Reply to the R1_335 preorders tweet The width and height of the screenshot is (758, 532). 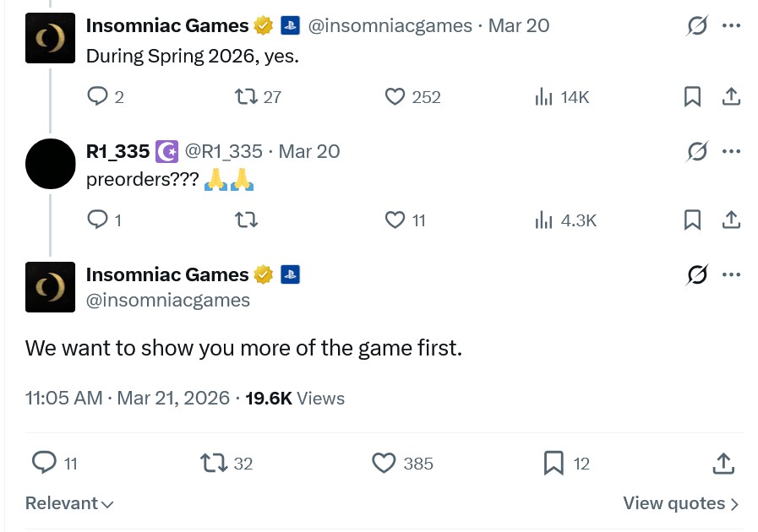(97, 220)
